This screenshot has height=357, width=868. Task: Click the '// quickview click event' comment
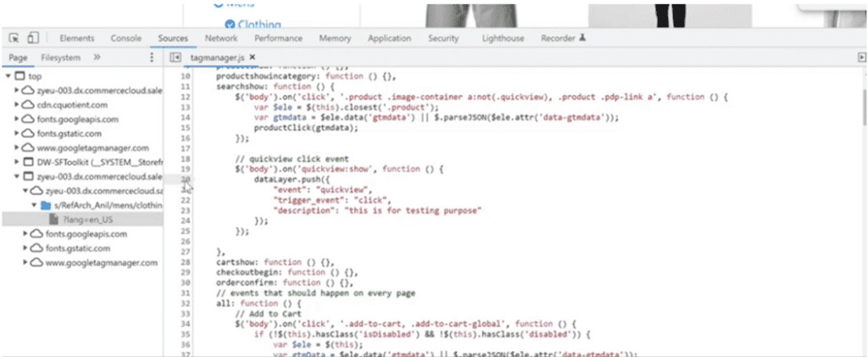tap(292, 159)
